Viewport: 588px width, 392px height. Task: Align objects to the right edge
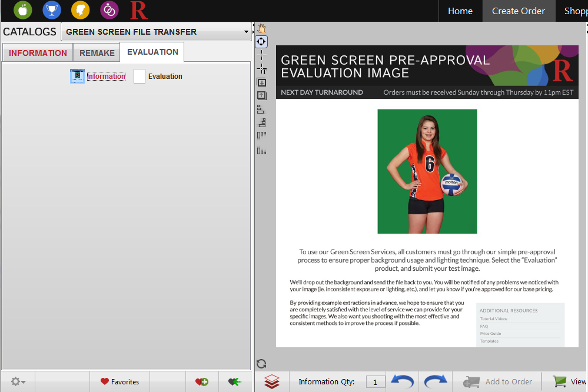[262, 122]
